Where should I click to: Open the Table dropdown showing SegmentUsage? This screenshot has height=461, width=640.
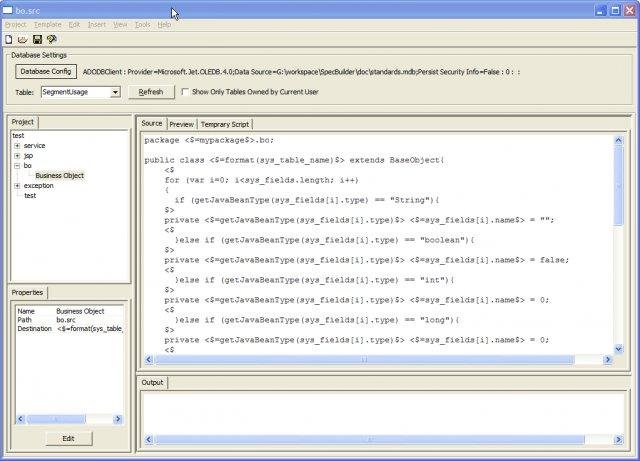(x=115, y=92)
